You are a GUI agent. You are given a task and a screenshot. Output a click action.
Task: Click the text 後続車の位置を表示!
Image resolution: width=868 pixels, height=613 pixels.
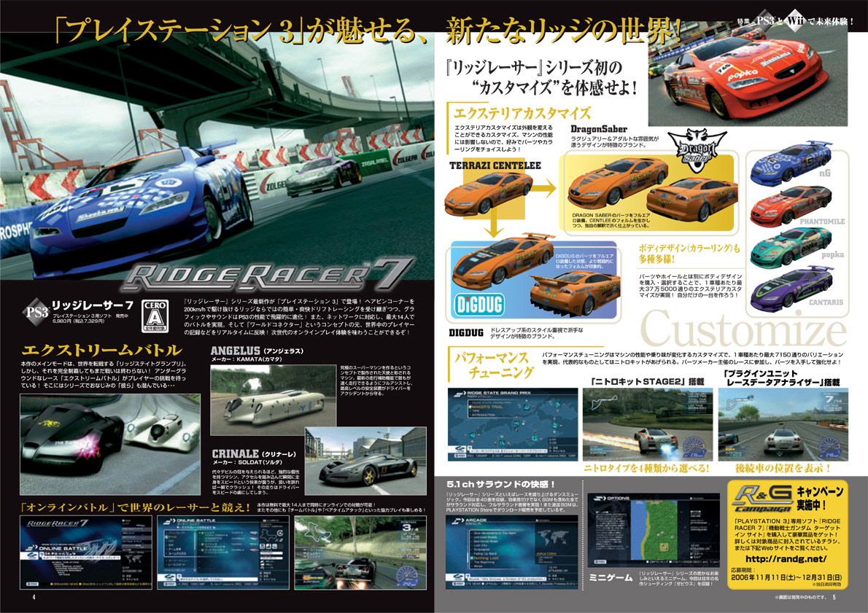(x=783, y=468)
